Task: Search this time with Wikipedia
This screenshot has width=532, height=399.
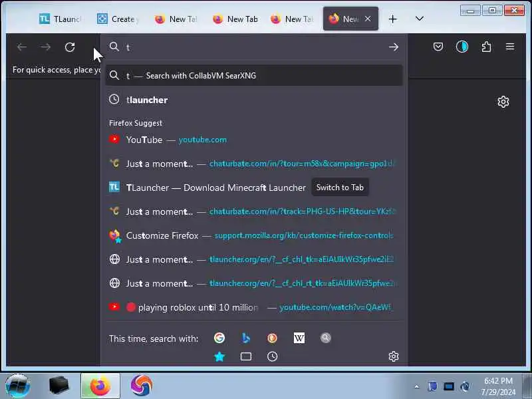Action: [x=299, y=338]
